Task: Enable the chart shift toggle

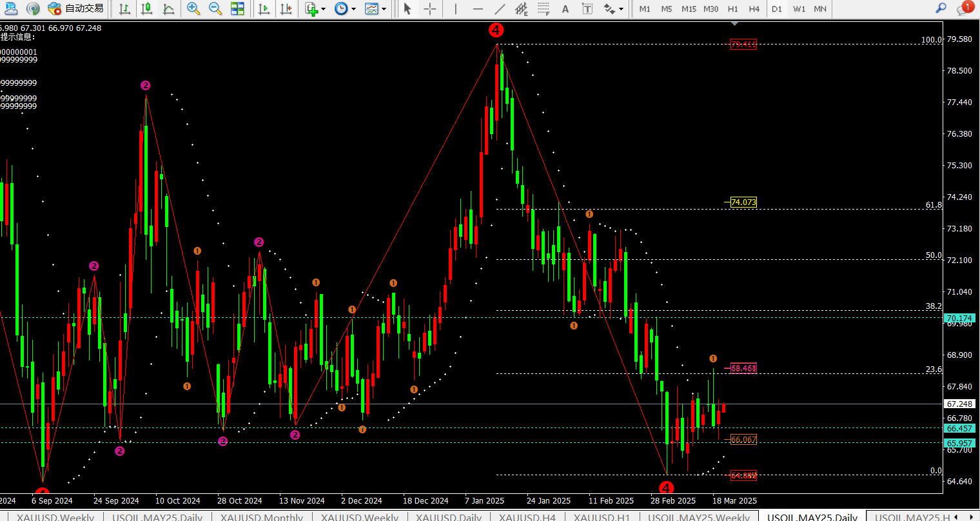Action: (x=286, y=9)
